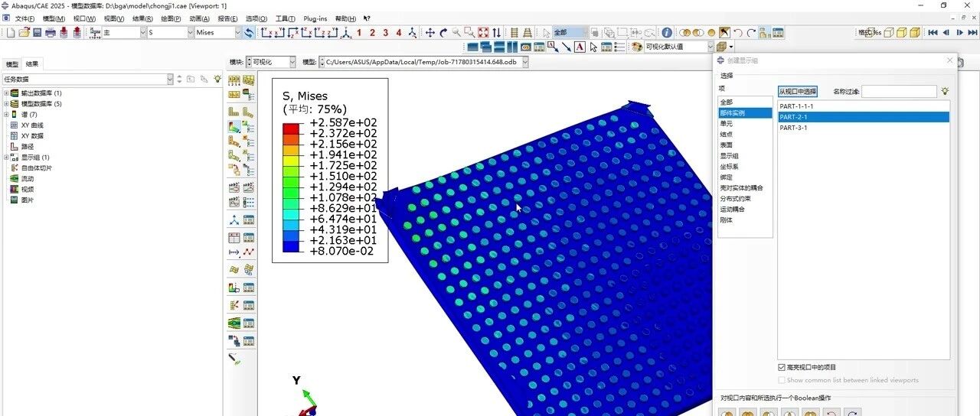Open the Plug-ins menu
Viewport: 980px width, 416px height.
coord(315,18)
